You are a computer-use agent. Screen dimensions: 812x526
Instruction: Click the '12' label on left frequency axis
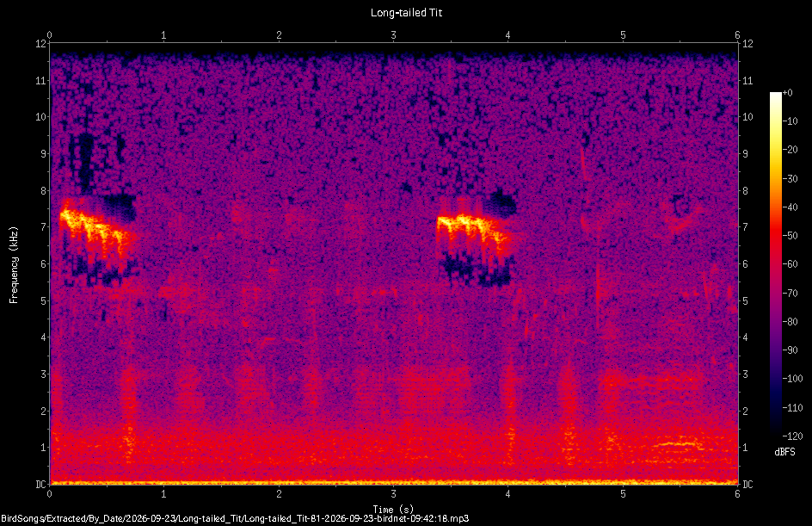coord(41,44)
